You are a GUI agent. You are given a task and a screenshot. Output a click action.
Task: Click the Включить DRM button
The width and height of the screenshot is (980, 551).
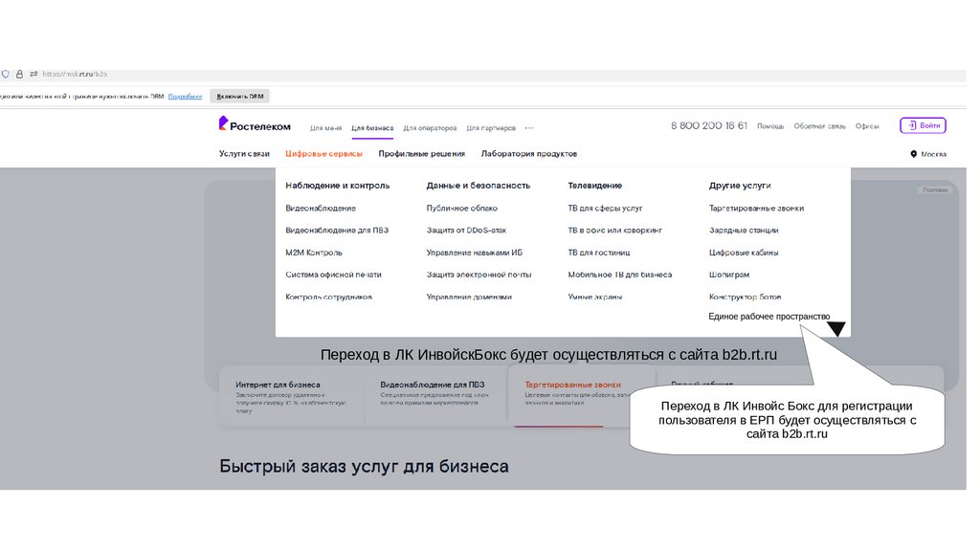click(239, 97)
